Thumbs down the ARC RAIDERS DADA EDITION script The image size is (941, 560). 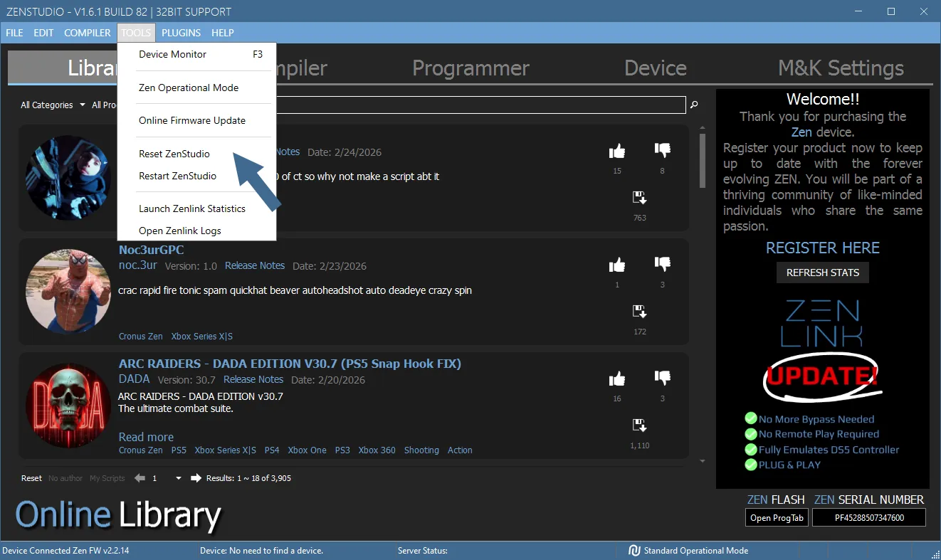click(663, 378)
